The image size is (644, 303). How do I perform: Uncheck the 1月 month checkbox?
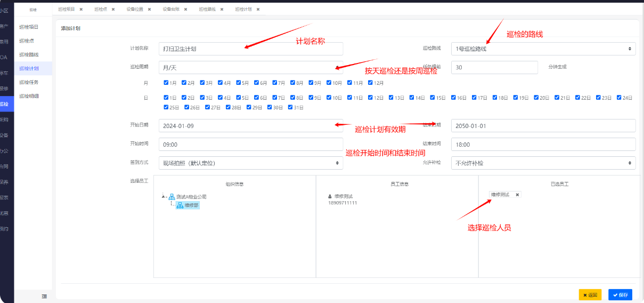tap(167, 83)
